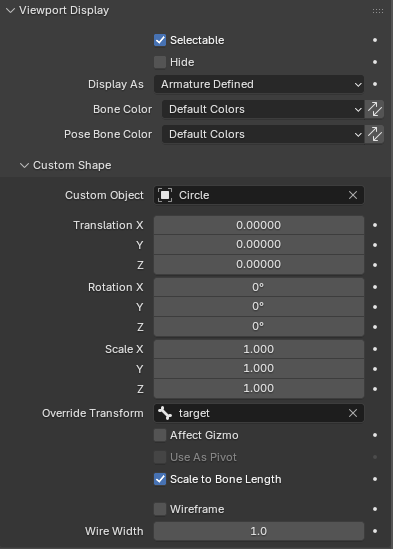Animate Selectable property via its dot

pyautogui.click(x=375, y=40)
